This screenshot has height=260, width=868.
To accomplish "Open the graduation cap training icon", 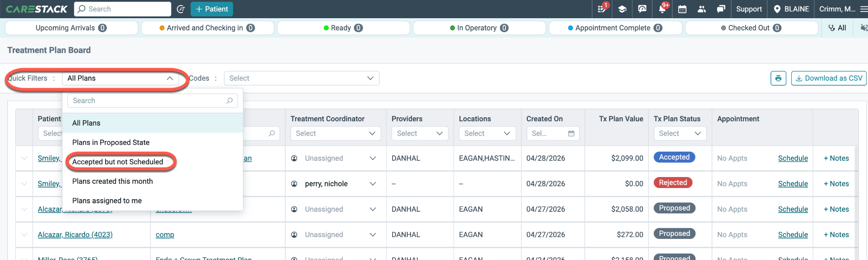I will (x=622, y=9).
